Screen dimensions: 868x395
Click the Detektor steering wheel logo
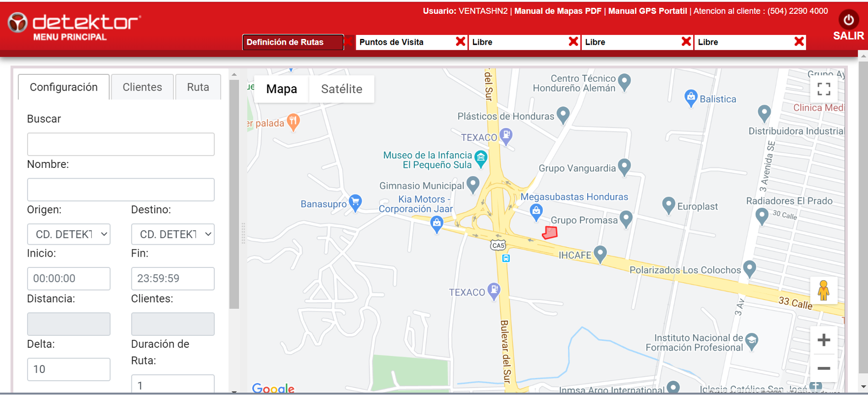[18, 23]
